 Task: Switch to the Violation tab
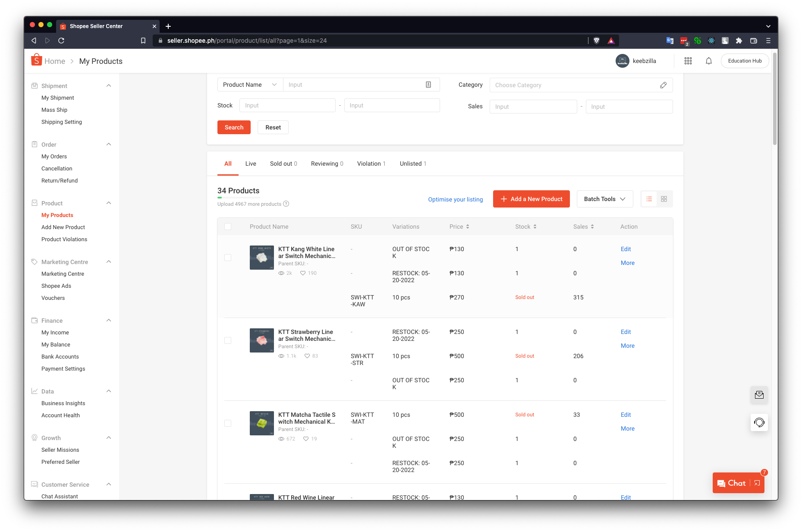(x=371, y=164)
